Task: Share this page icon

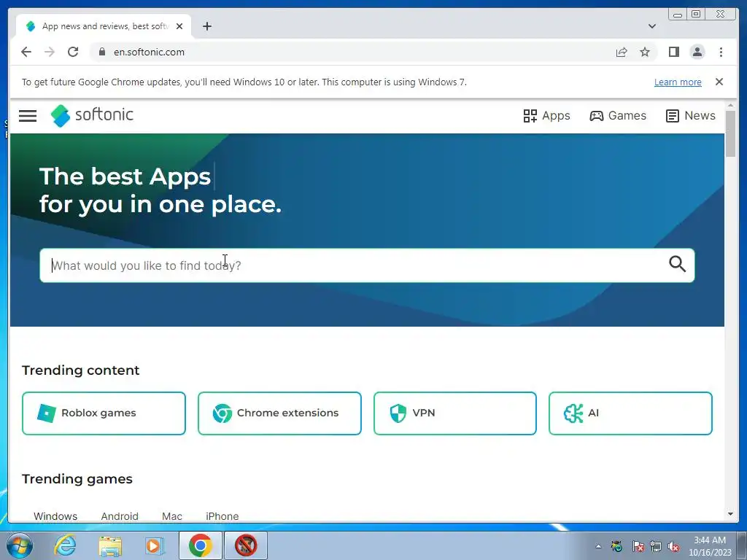Action: tap(622, 52)
